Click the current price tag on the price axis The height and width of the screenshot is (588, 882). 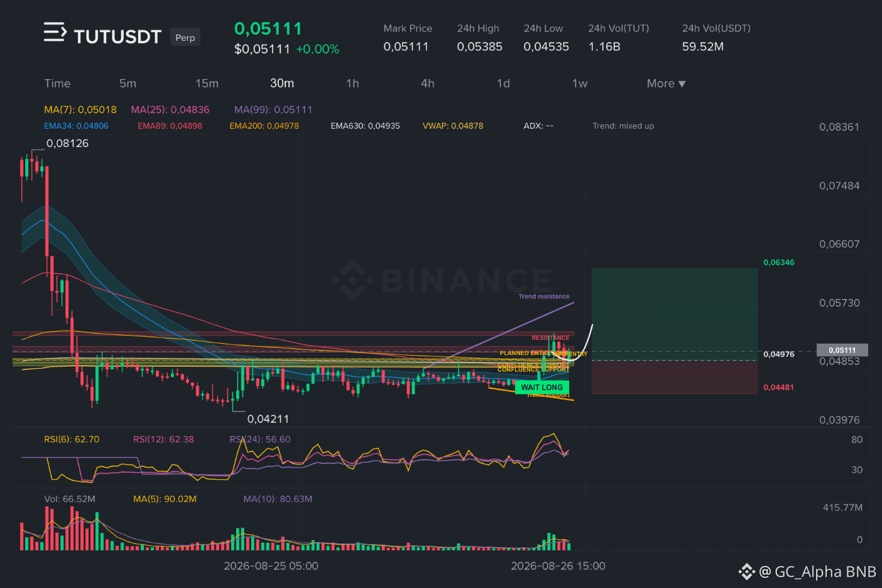[x=842, y=350]
